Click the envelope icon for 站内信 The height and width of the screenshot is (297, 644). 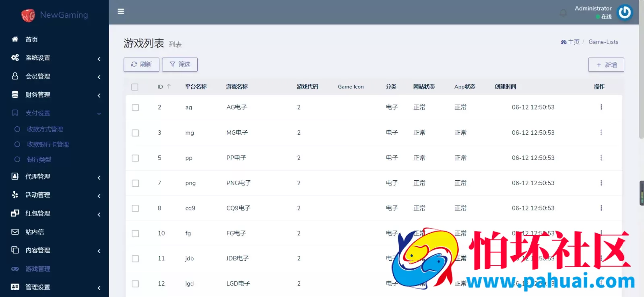[x=15, y=232]
